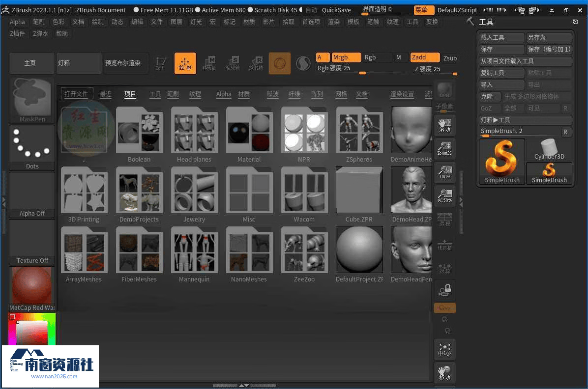Toggle the 菜单 menus button in title bar
588x389 pixels.
click(424, 10)
